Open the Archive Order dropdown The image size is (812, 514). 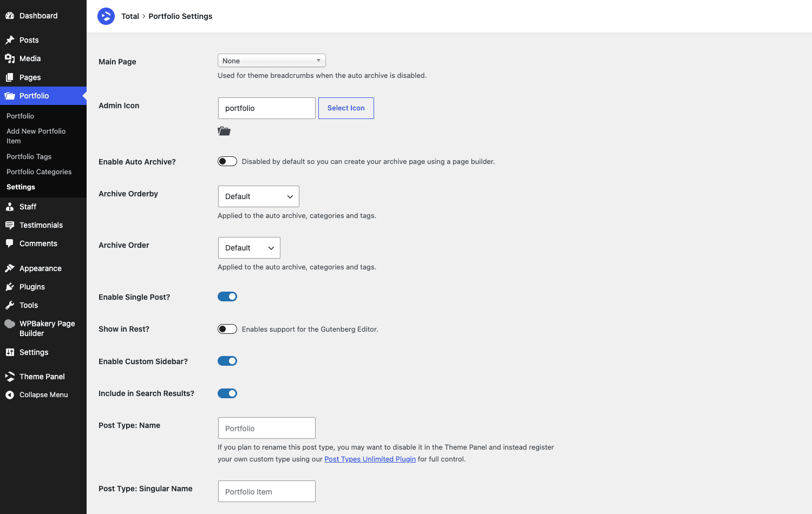tap(249, 248)
